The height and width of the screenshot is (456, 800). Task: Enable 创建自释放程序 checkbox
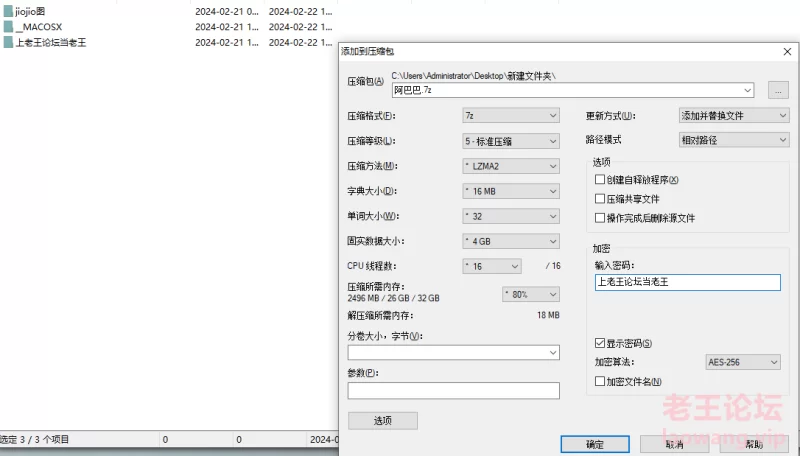600,180
